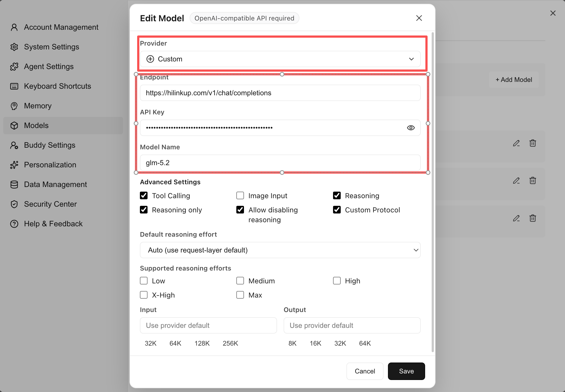Click the dialog's vertical scrollbar
This screenshot has height=392, width=565.
click(x=432, y=192)
